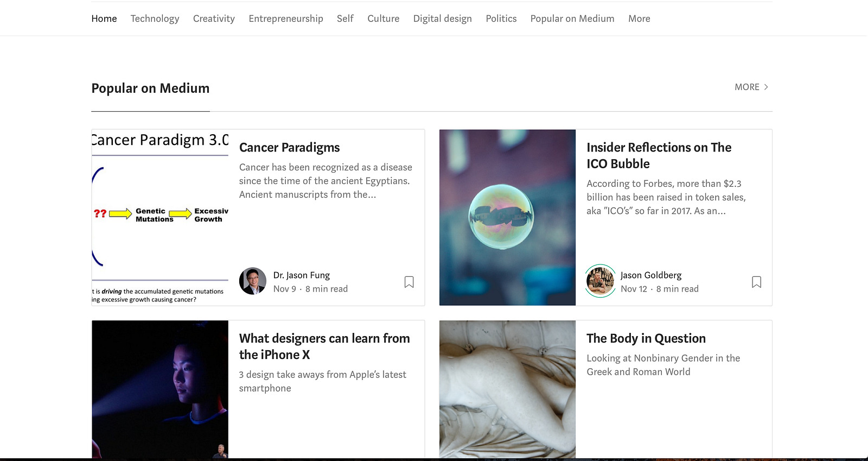This screenshot has height=461, width=868.
Task: Click the marble statue article image
Action: (x=507, y=389)
